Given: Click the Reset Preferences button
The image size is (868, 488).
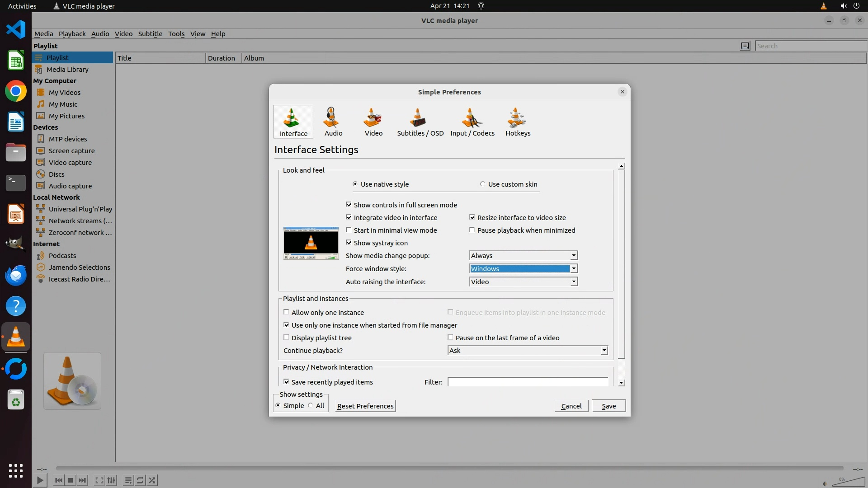Looking at the screenshot, I should click(365, 406).
